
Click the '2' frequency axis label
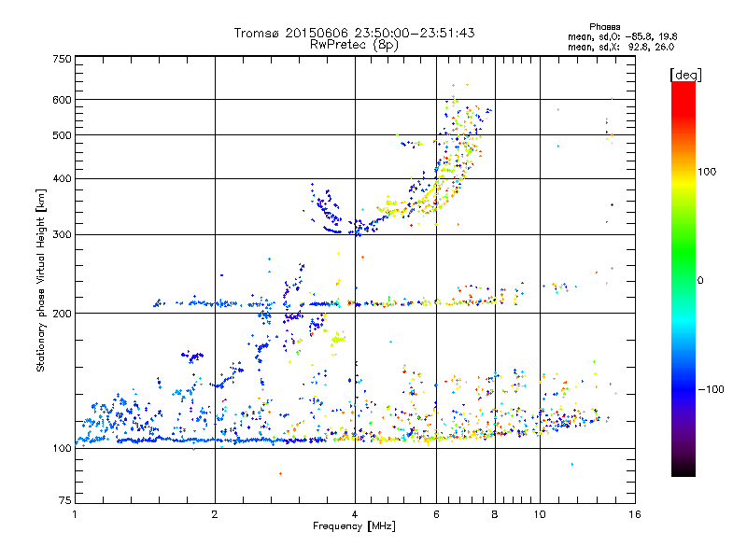point(215,514)
